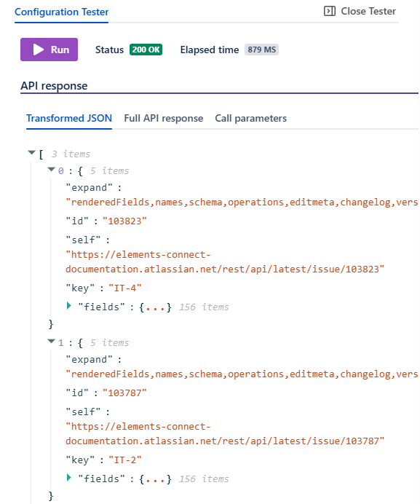Select the Configuration Tester tab
This screenshot has height=504, width=420.
(61, 12)
